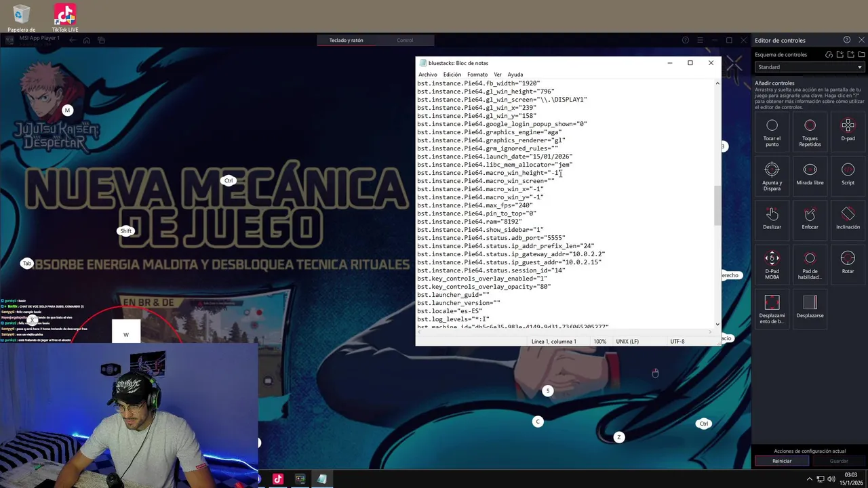868x488 pixels.
Task: Open TikTok LIVE taskbar icon
Action: tap(277, 479)
